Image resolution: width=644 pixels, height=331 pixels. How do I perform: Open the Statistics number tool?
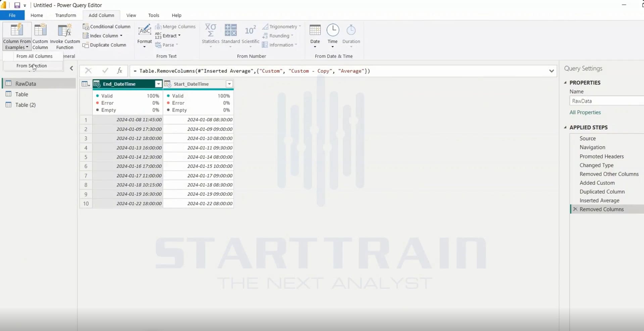pos(210,36)
